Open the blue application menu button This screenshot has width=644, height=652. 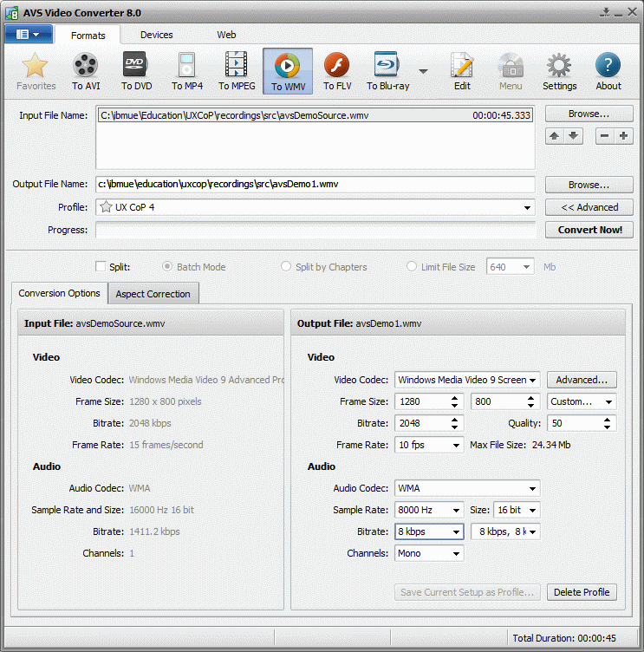(29, 34)
